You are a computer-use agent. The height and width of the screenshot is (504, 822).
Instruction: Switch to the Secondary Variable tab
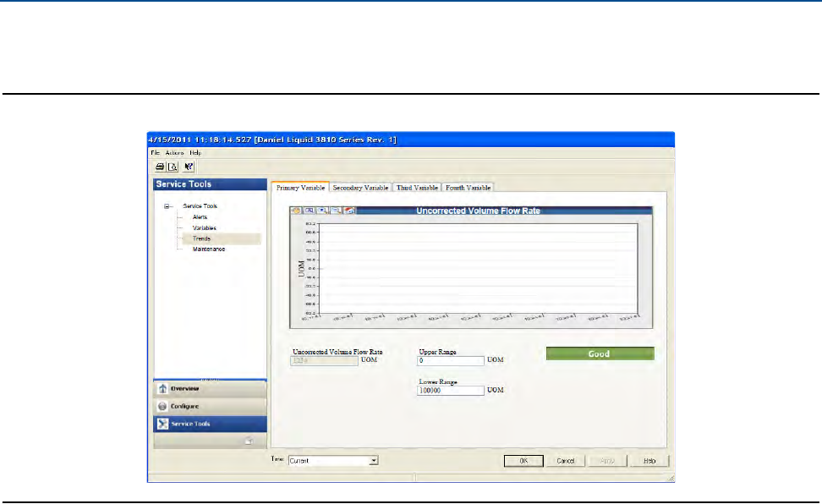click(x=360, y=188)
